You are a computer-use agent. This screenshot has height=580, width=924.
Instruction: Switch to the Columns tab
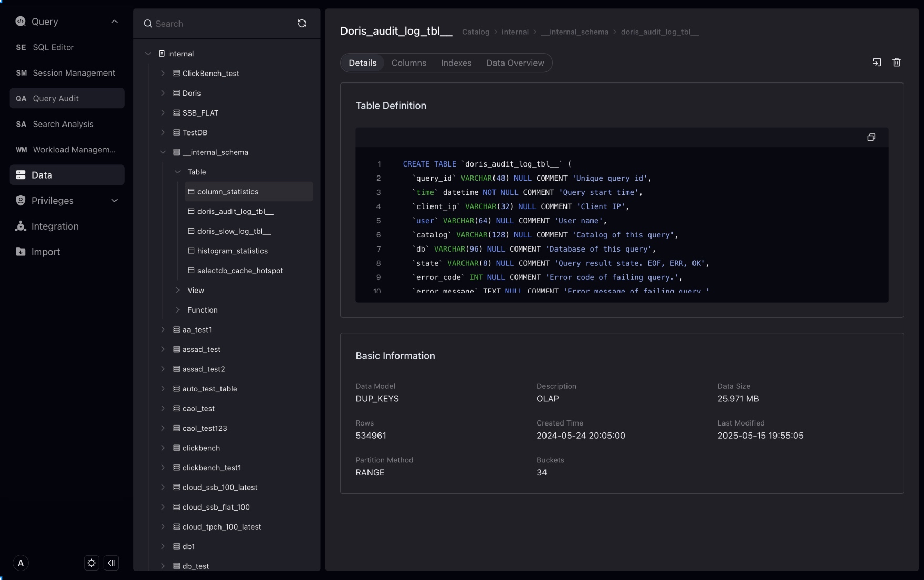(408, 63)
